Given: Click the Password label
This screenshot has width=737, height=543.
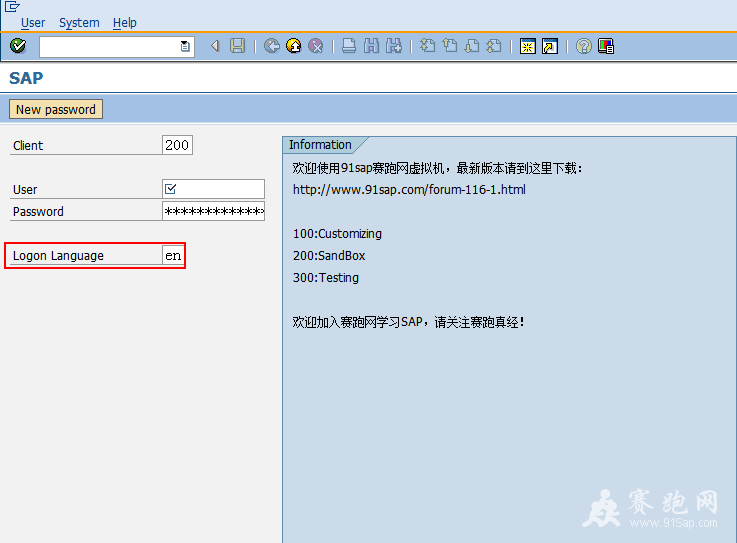Looking at the screenshot, I should click(x=38, y=212).
